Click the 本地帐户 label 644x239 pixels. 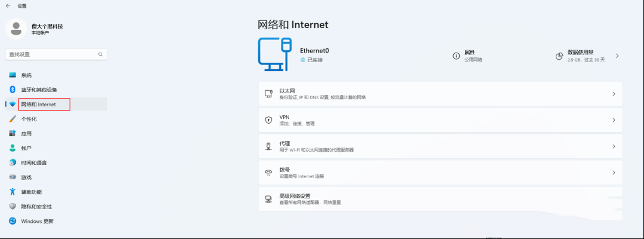point(41,32)
